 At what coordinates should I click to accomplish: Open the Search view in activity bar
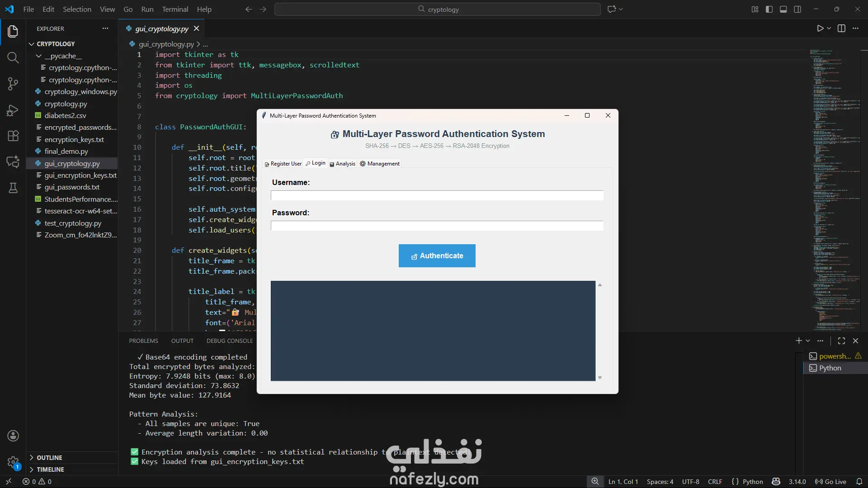13,57
